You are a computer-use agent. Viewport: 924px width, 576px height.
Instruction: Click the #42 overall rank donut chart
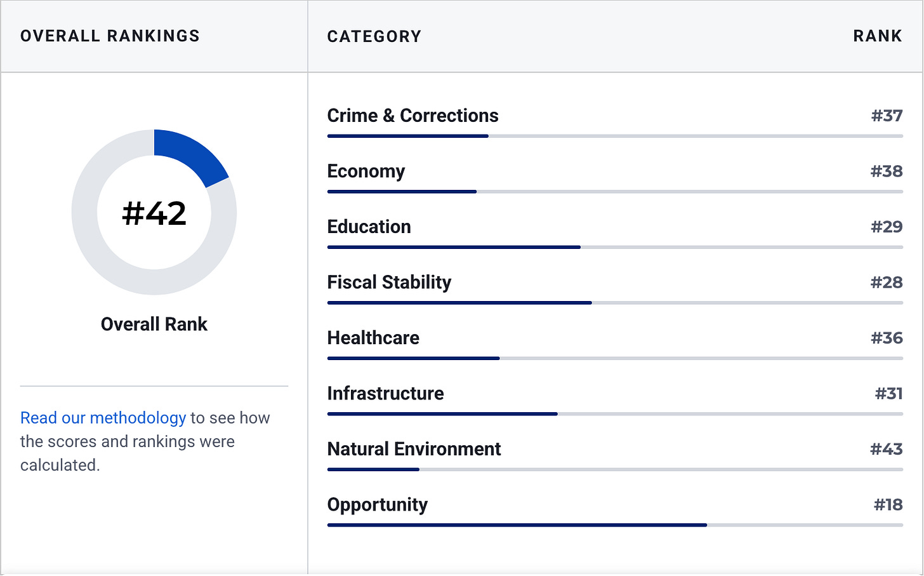click(x=154, y=212)
